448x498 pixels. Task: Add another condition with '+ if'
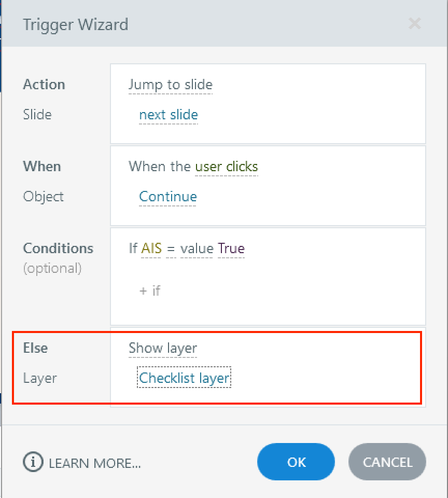point(150,290)
